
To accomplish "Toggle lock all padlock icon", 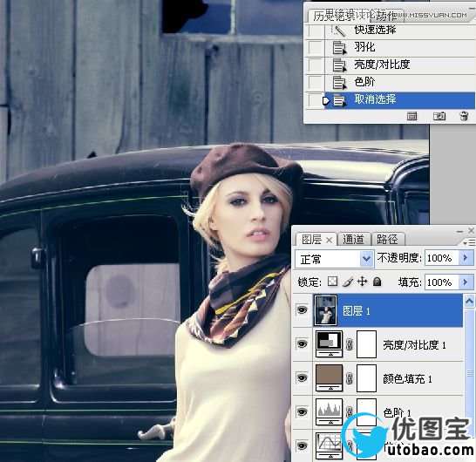I will 377,282.
